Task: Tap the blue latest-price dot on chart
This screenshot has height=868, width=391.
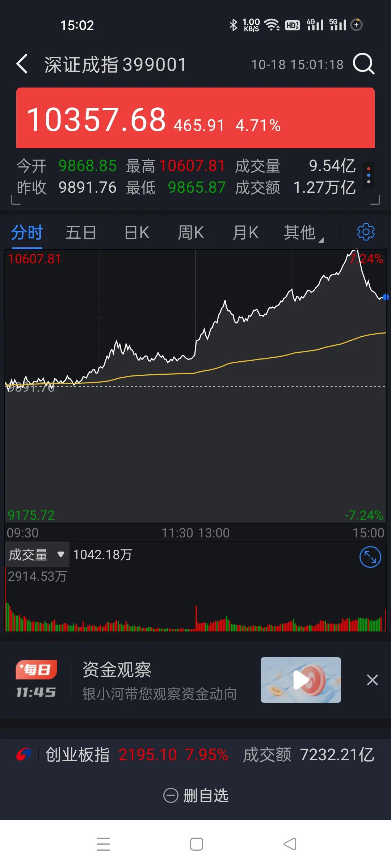Action: [386, 297]
